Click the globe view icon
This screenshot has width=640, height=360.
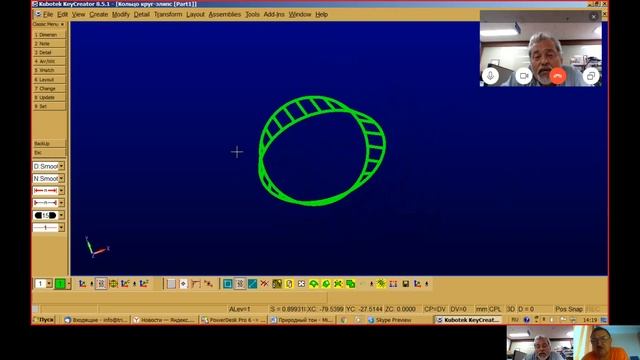click(113, 284)
